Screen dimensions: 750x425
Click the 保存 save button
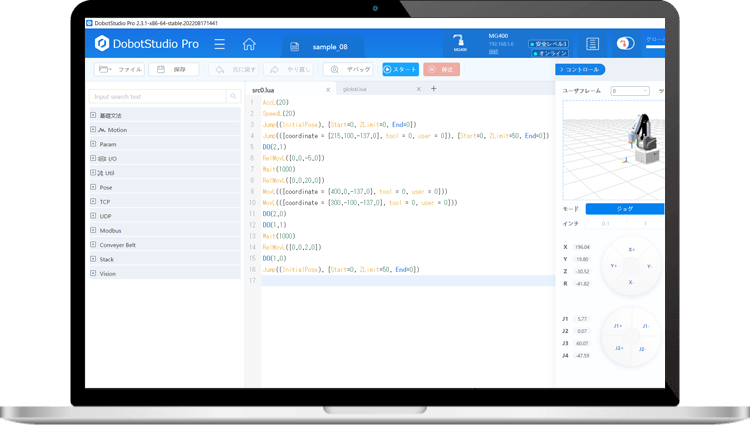pyautogui.click(x=172, y=70)
